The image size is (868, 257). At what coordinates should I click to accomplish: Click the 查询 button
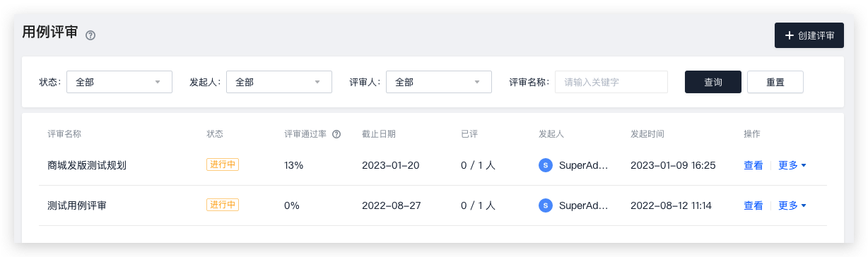(713, 82)
